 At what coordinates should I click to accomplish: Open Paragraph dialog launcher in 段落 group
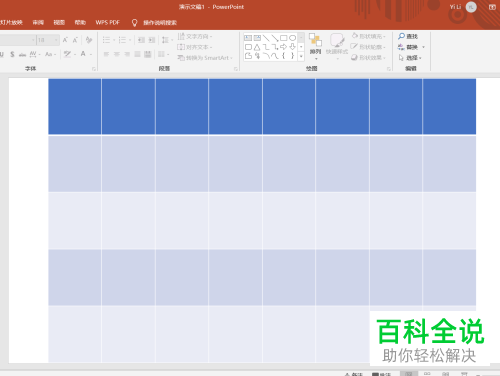click(236, 69)
